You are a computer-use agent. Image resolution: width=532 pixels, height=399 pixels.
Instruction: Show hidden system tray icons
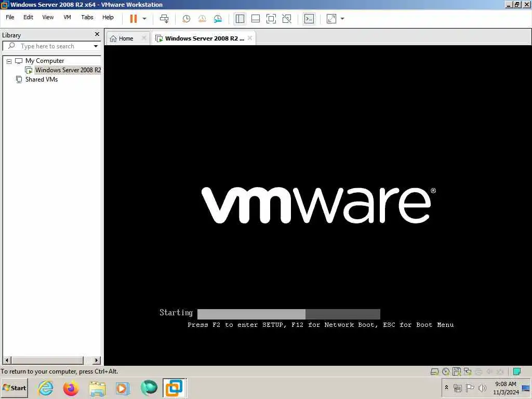click(446, 388)
